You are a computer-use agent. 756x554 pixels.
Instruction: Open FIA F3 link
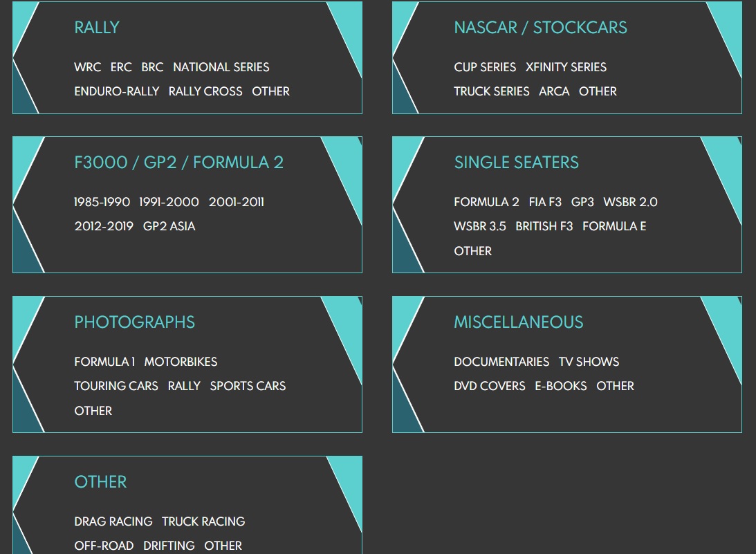(x=545, y=202)
